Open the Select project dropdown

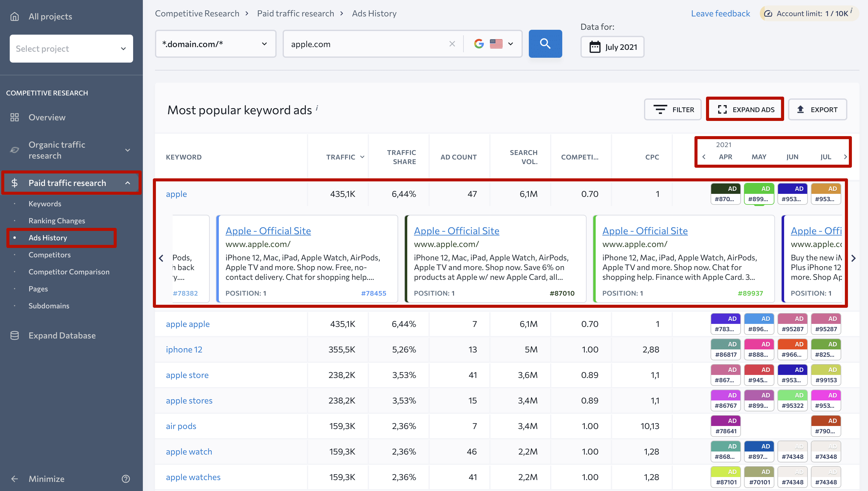point(71,49)
